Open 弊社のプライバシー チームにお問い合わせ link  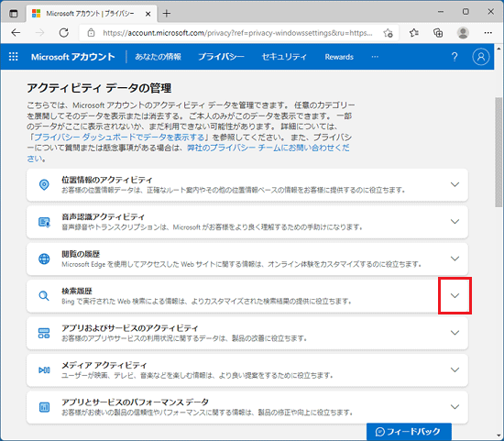pos(188,153)
